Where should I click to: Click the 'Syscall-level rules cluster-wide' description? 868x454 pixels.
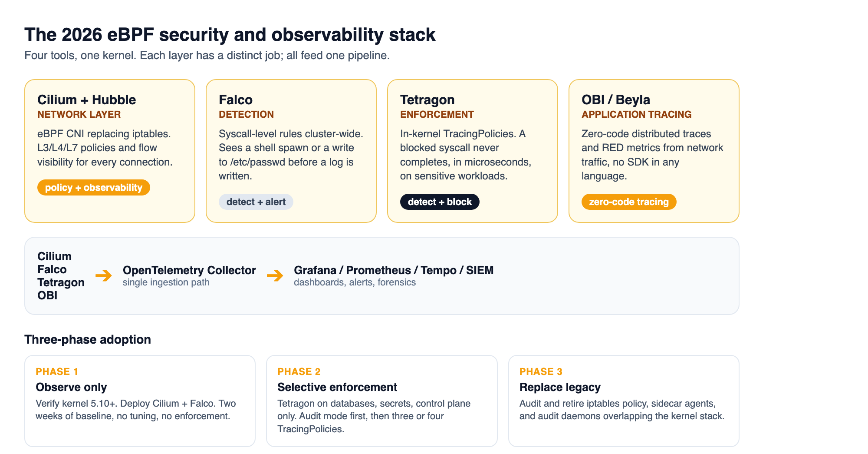[291, 155]
